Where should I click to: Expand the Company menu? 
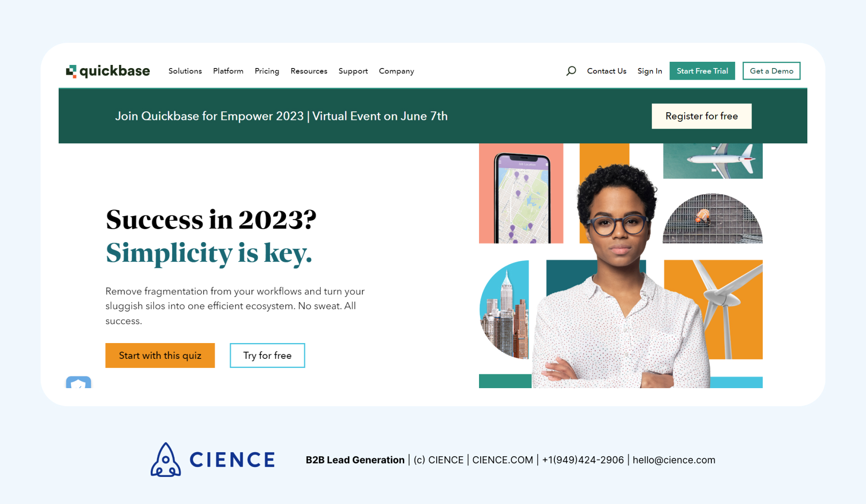coord(396,71)
